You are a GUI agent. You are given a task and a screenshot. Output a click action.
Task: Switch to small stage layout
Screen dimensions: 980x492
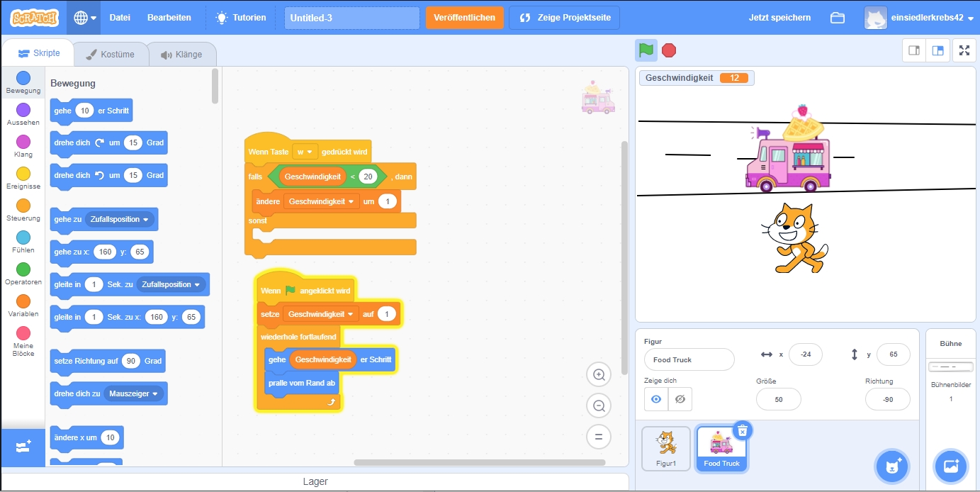(914, 50)
